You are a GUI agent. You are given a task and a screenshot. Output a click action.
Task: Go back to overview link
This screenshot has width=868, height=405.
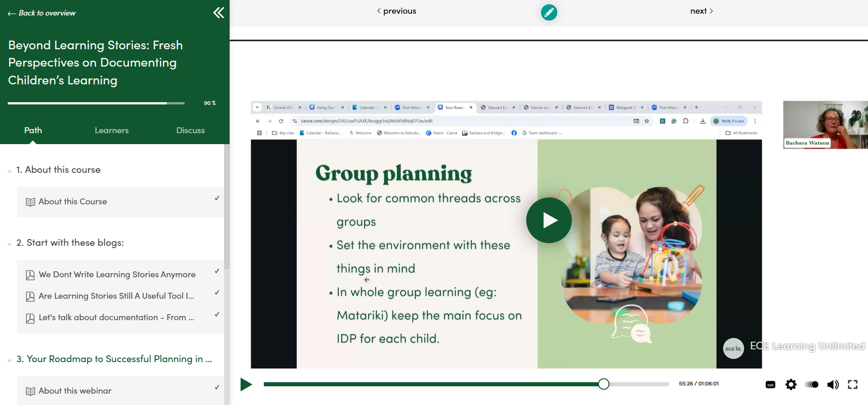(x=42, y=13)
